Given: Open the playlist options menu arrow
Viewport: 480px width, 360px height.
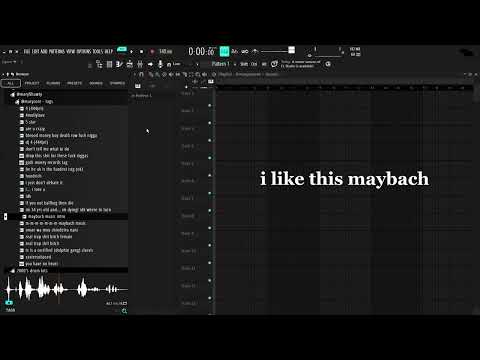Looking at the screenshot, I should click(x=135, y=74).
